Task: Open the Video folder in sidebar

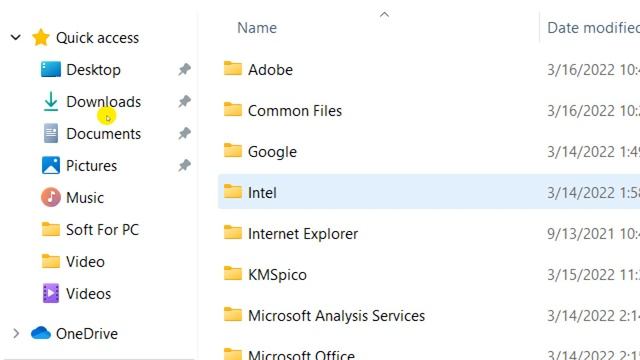Action: click(x=85, y=262)
